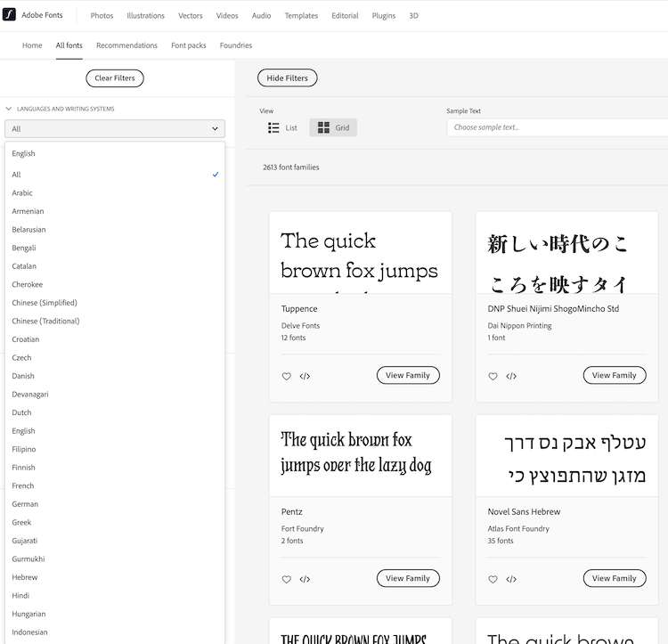
Task: Open the Font packs tab
Action: pos(188,45)
